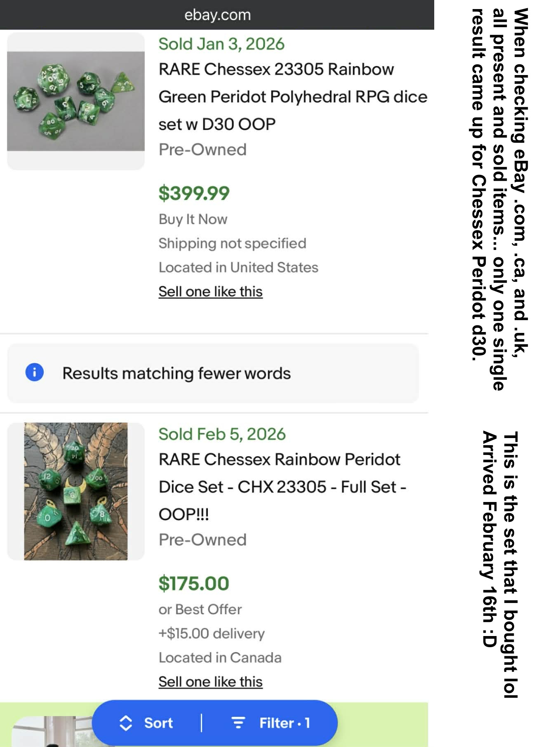
Task: Click the Buy It Now text
Action: click(x=193, y=219)
